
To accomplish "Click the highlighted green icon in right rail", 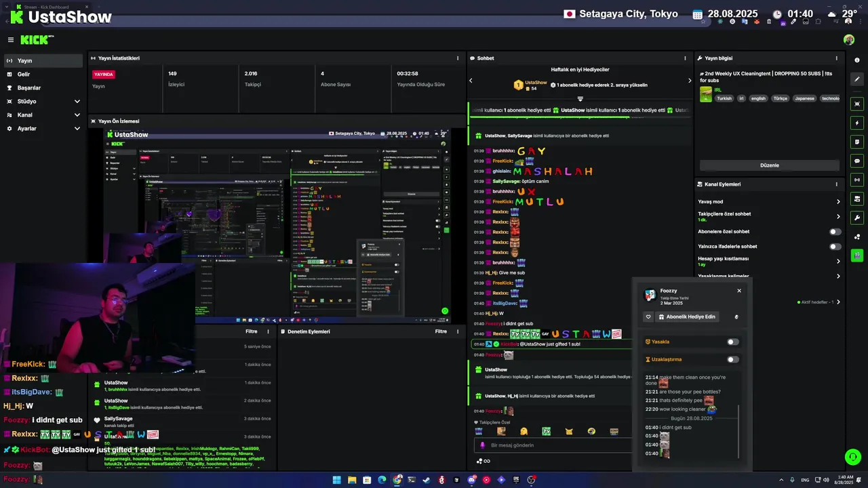I will [x=857, y=256].
